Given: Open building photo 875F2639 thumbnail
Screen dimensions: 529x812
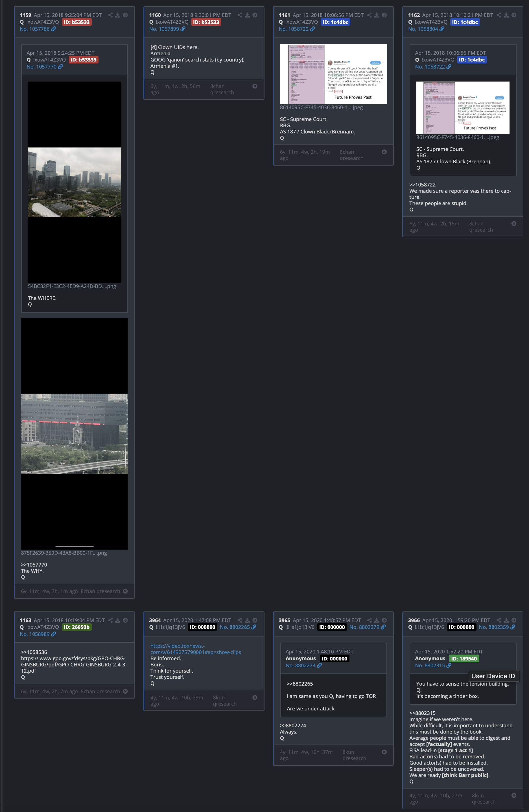Looking at the screenshot, I should [x=75, y=434].
